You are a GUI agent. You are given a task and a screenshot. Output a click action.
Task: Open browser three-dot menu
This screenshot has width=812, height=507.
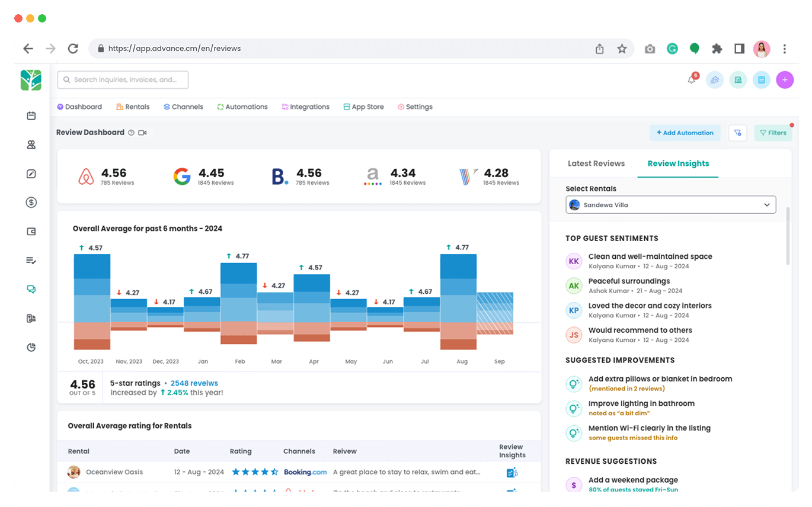785,49
